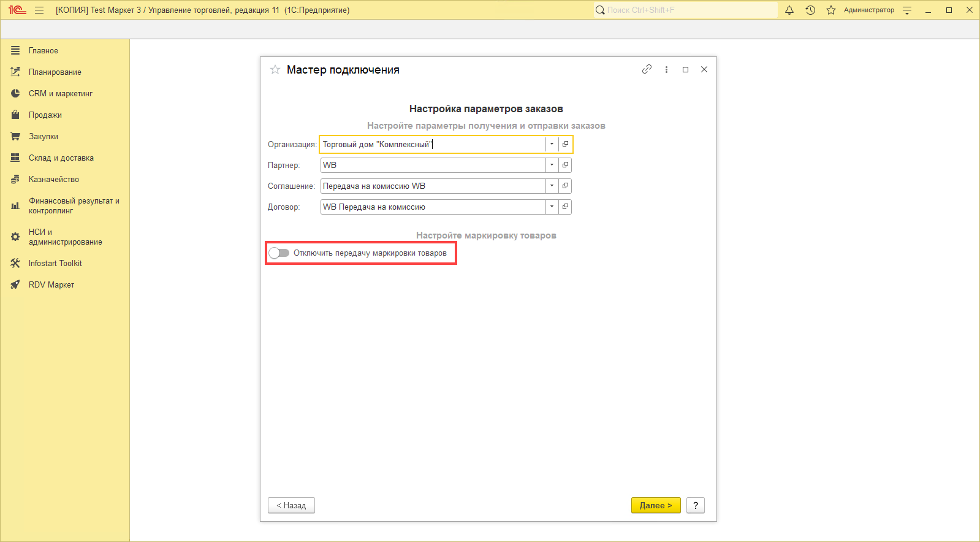
Task: Open favorites star icon in title bar
Action: (x=831, y=10)
